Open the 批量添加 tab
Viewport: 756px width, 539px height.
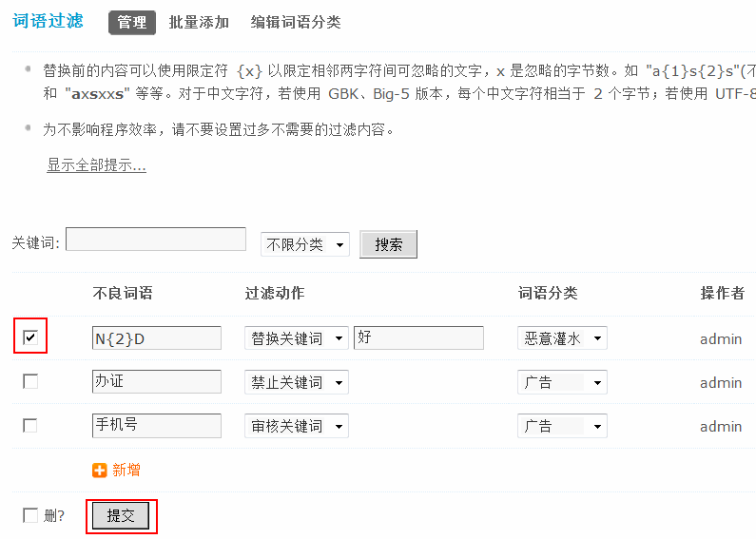pyautogui.click(x=199, y=22)
